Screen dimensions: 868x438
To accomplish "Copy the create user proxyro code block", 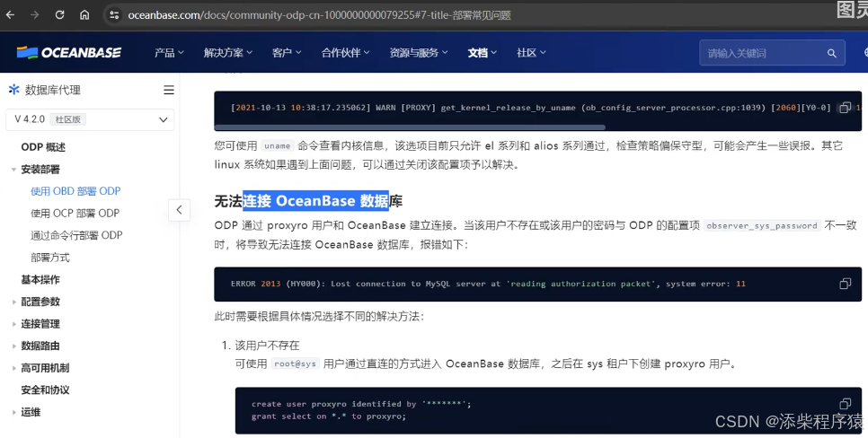I will [845, 404].
